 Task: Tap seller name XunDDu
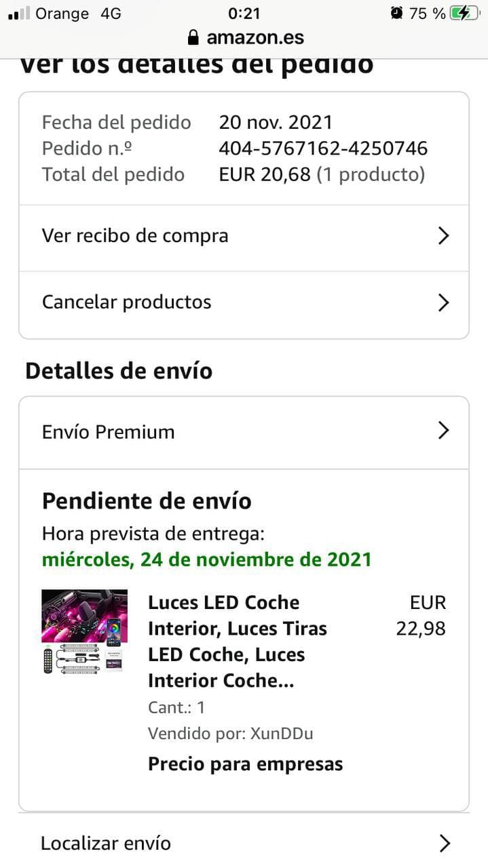tap(282, 733)
